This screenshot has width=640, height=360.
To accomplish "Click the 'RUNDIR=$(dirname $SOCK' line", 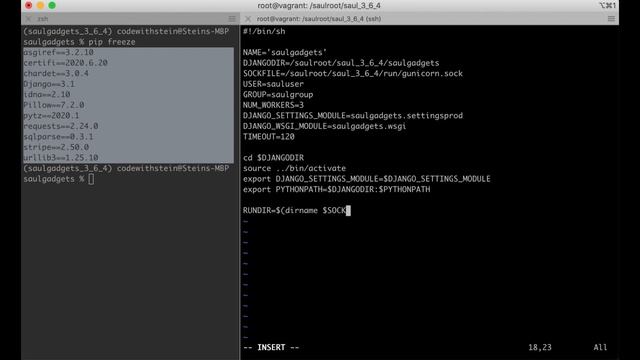I will [294, 211].
